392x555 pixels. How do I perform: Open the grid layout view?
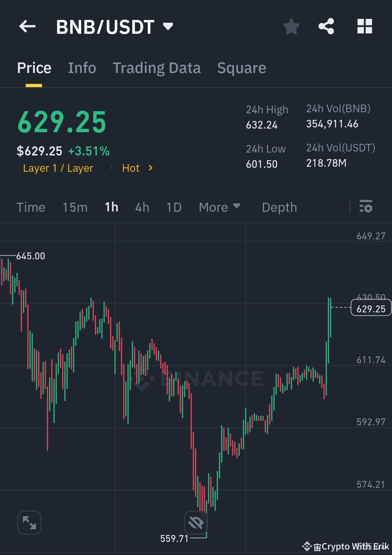coord(364,26)
